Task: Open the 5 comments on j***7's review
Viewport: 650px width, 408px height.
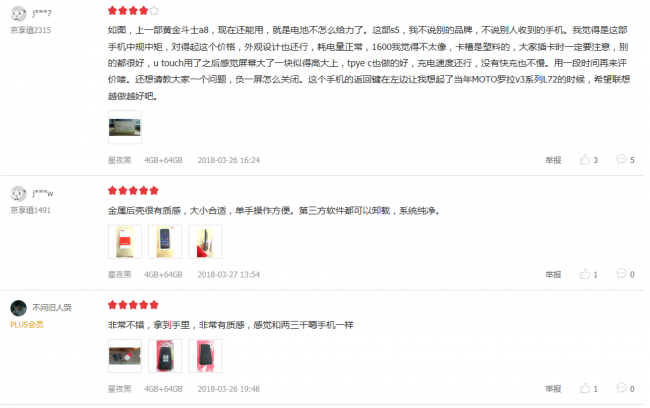Action: [x=625, y=160]
